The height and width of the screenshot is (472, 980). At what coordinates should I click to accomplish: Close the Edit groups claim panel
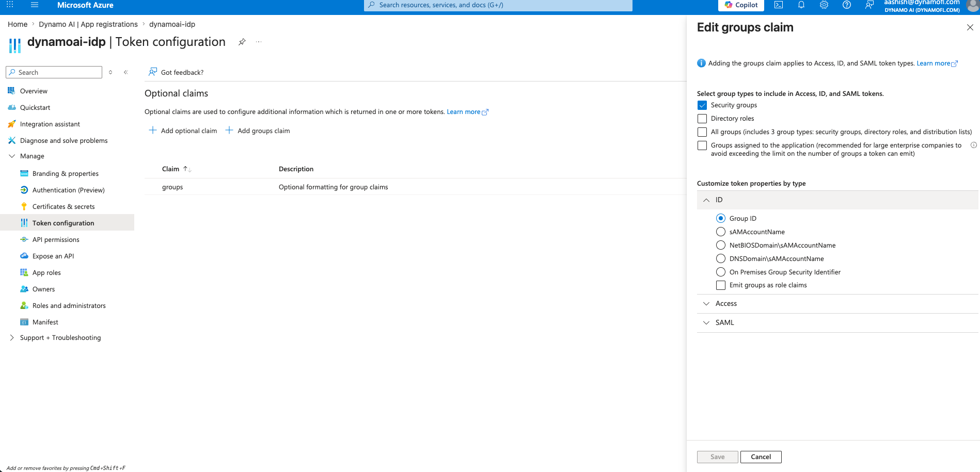tap(970, 27)
